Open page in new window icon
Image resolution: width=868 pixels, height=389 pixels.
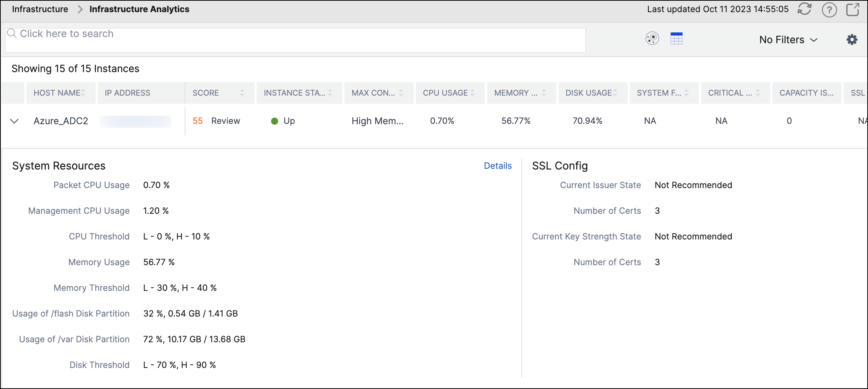tap(853, 9)
